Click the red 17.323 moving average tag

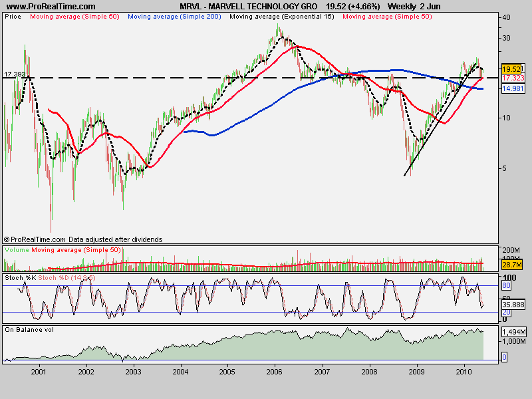(x=513, y=78)
